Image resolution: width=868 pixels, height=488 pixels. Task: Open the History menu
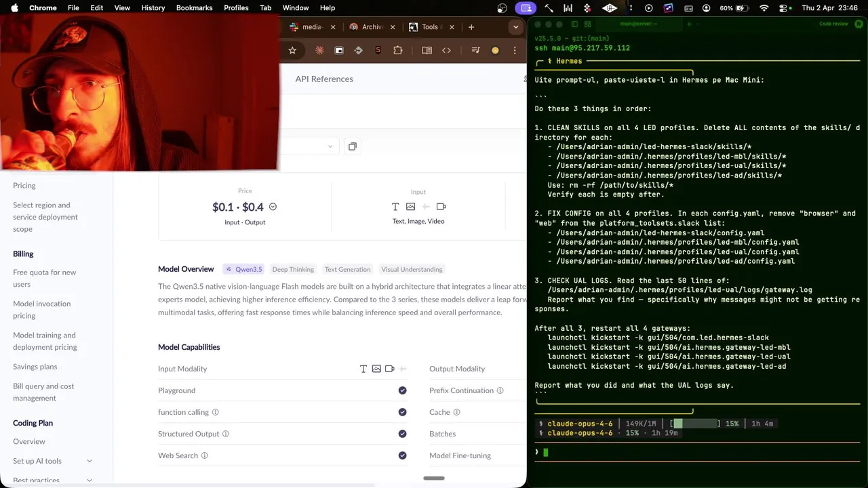[153, 8]
